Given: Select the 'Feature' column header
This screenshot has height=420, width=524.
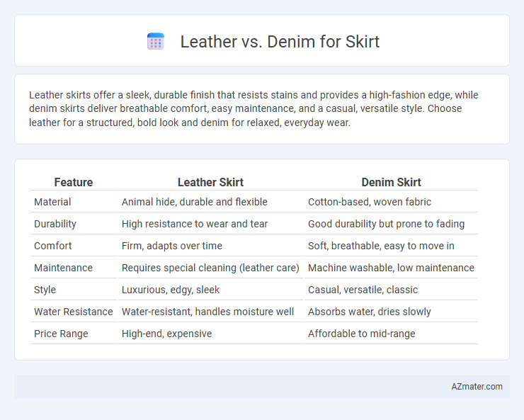Looking at the screenshot, I should [x=74, y=182].
